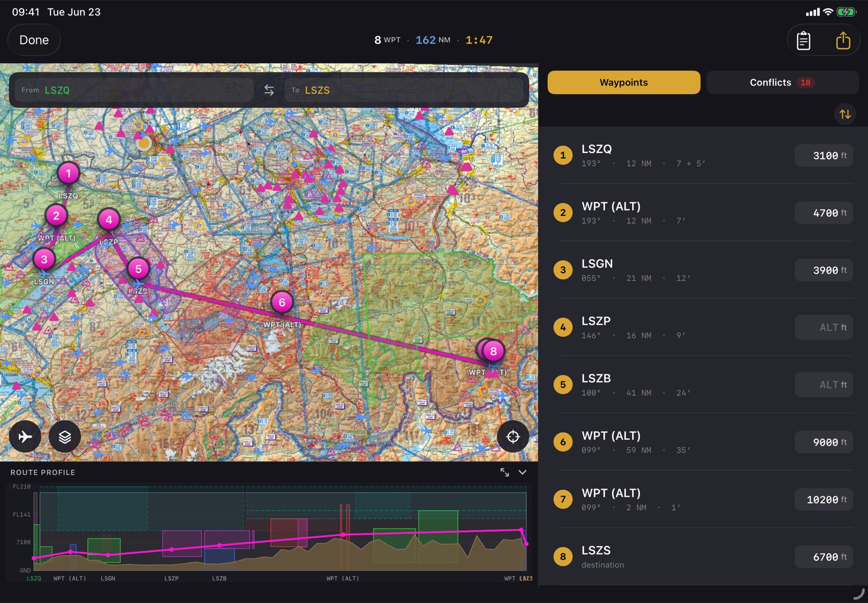Select LSZB waypoint row

703,384
